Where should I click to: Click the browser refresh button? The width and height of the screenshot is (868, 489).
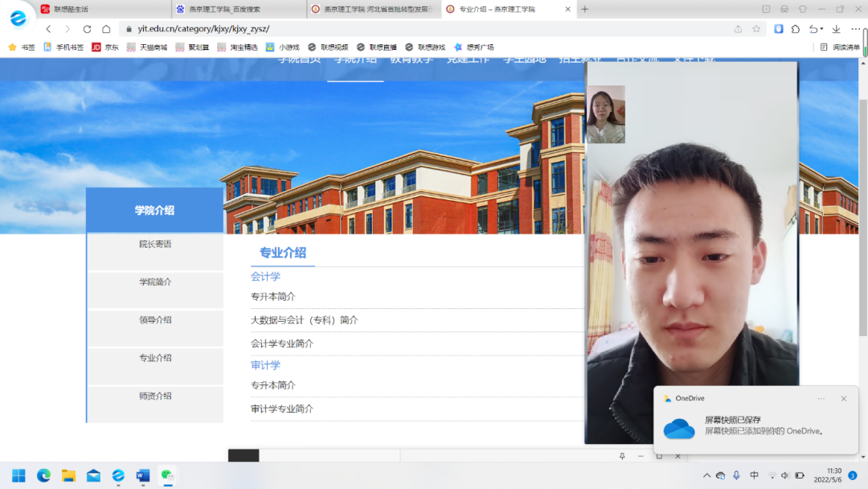pos(87,29)
